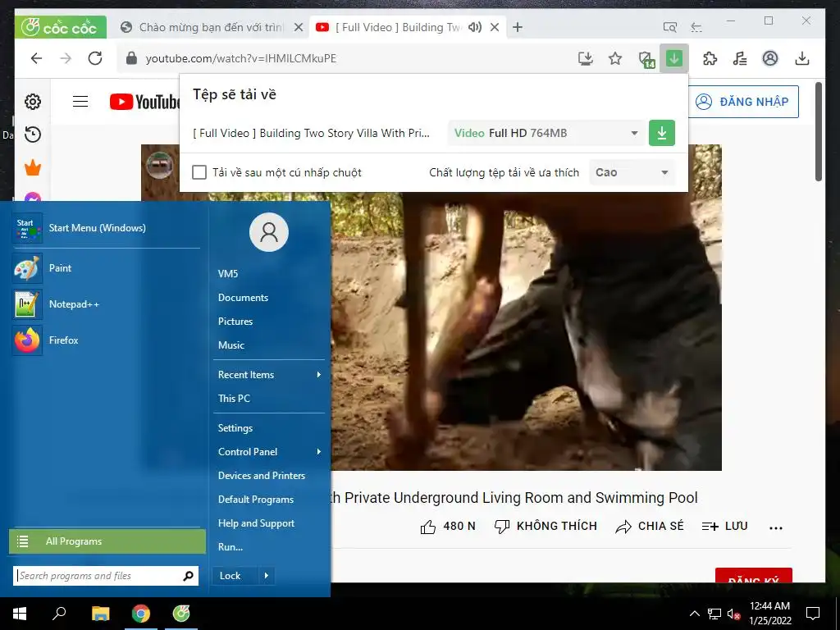This screenshot has width=840, height=630.
Task: Open This PC from the Start menu
Action: (234, 398)
